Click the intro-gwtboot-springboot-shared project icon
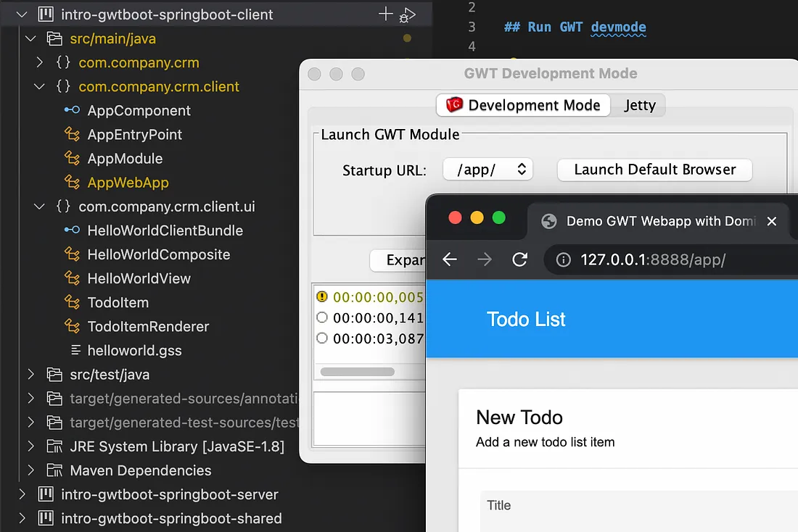798x532 pixels. [x=46, y=518]
